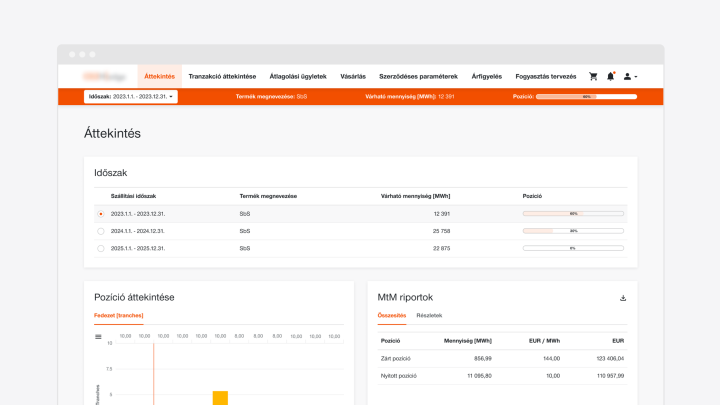Click value 110 957,99 in EUR column
Screen dimensions: 720x405
610,376
